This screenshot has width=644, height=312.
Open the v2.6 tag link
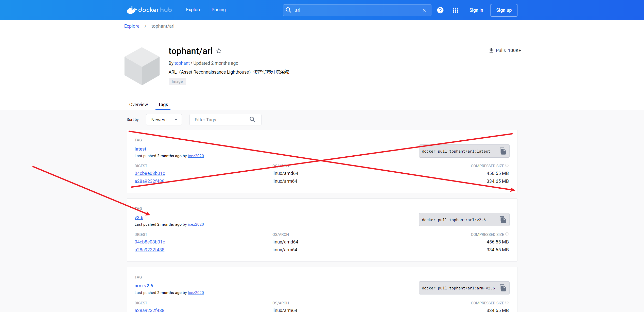139,218
